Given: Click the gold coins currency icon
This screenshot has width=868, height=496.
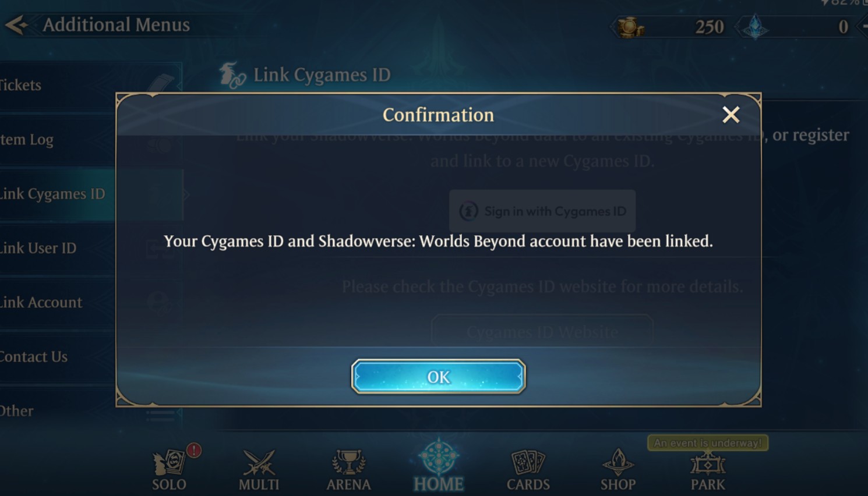Looking at the screenshot, I should click(x=630, y=27).
